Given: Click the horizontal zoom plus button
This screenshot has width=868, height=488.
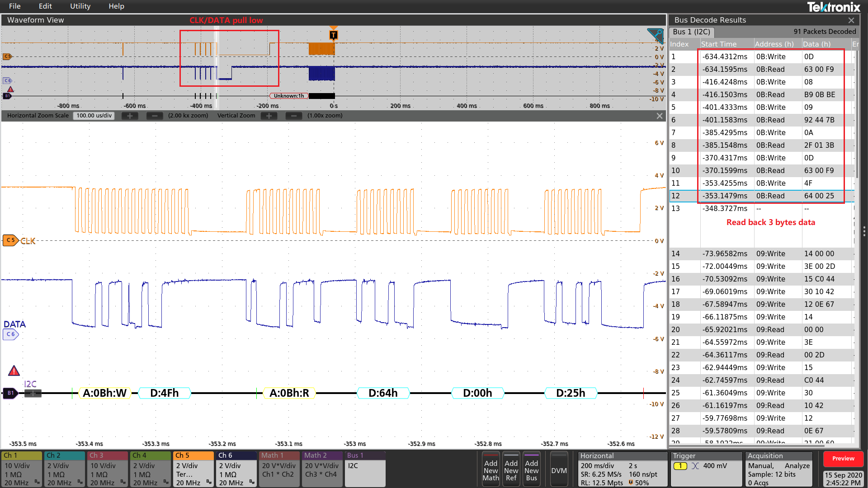Looking at the screenshot, I should tap(130, 116).
